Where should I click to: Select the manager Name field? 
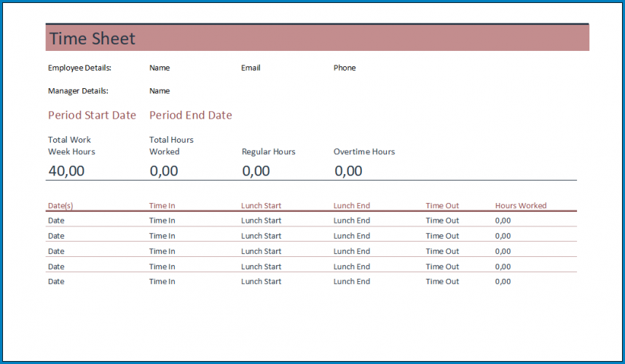(160, 91)
